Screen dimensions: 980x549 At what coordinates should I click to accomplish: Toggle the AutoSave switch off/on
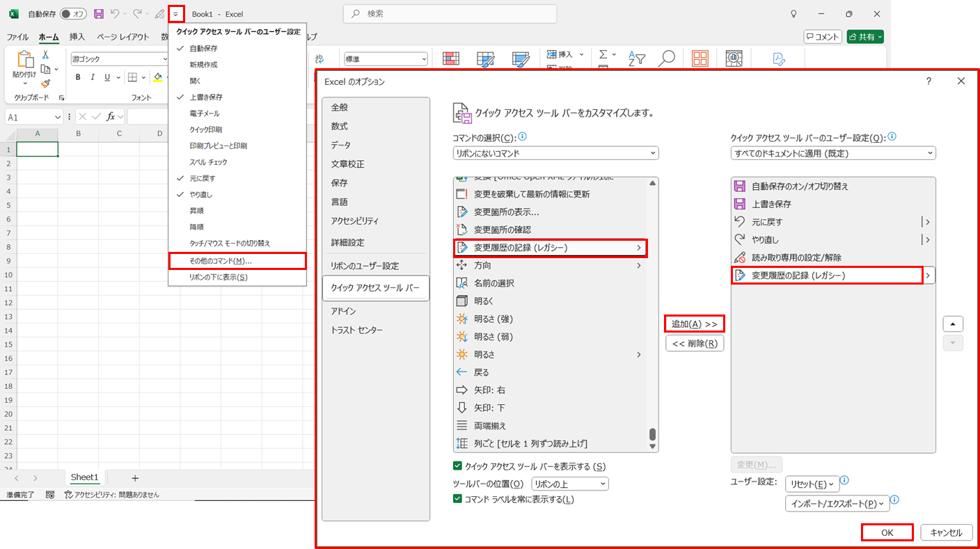[73, 14]
